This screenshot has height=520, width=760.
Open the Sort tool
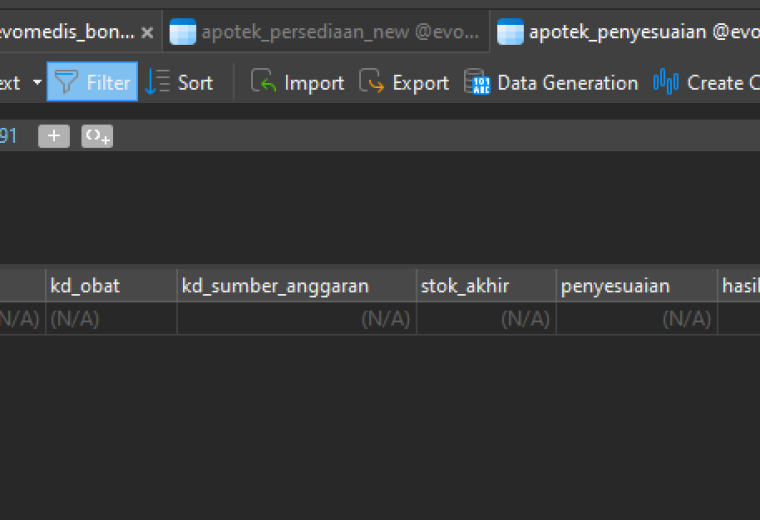(180, 82)
